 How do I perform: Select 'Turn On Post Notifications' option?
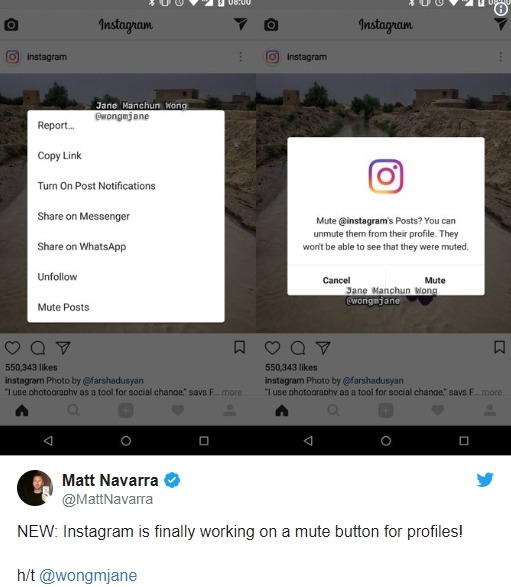[x=97, y=186]
